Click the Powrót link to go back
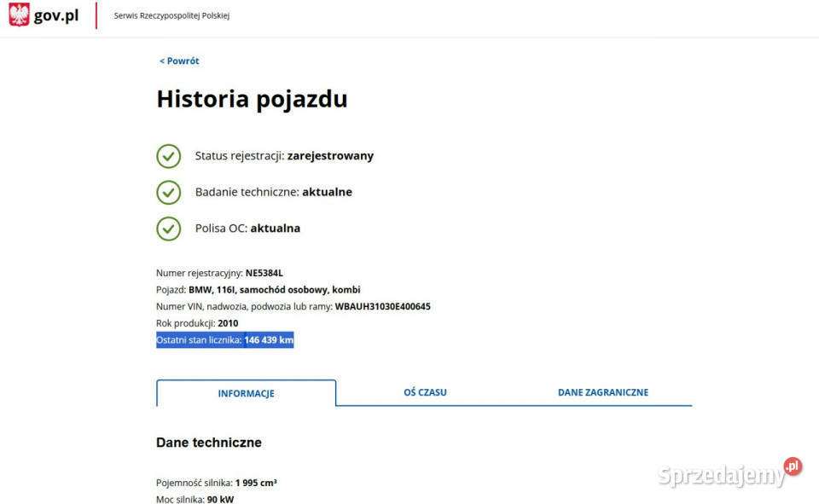The height and width of the screenshot is (504, 819). [179, 61]
